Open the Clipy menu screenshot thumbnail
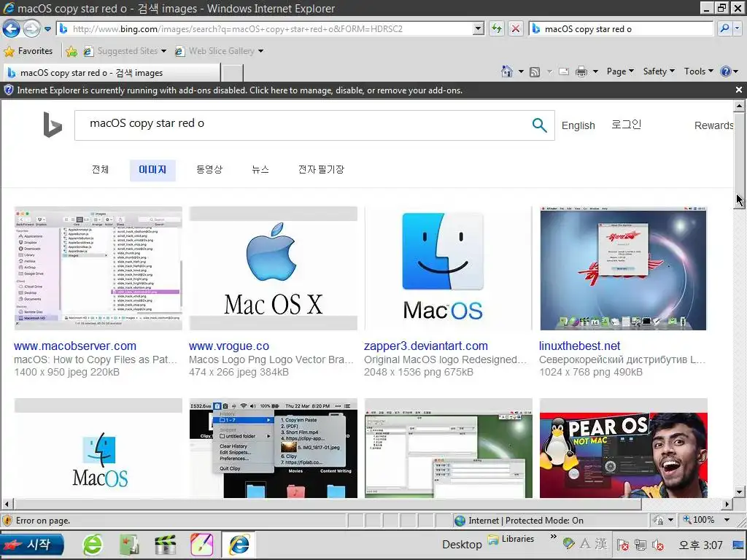The image size is (747, 560). 273,448
